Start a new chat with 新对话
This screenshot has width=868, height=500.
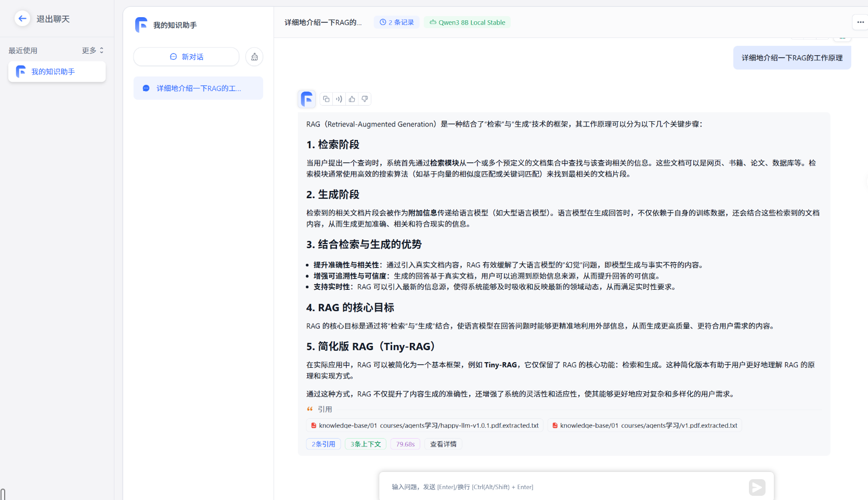(186, 57)
